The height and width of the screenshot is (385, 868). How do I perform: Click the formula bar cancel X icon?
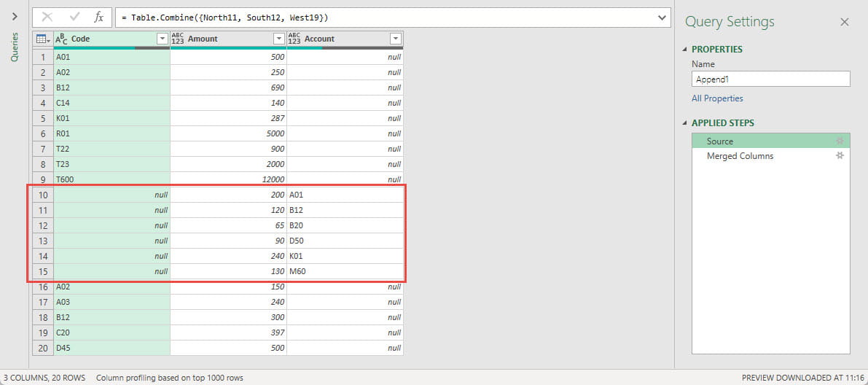tap(47, 17)
